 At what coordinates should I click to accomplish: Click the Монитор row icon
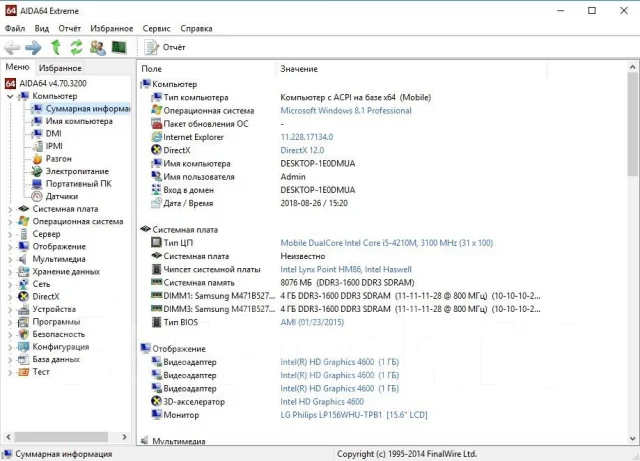(x=156, y=415)
